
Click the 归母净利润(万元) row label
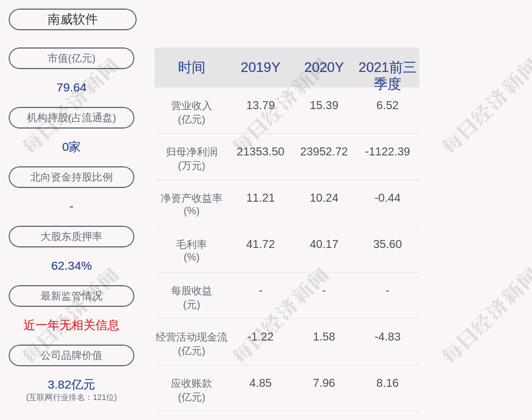pyautogui.click(x=192, y=159)
